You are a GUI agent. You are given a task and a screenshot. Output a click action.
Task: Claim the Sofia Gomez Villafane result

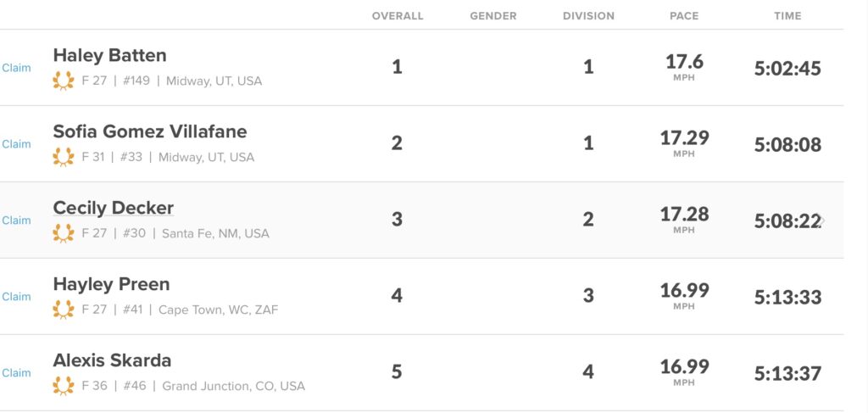(x=16, y=144)
